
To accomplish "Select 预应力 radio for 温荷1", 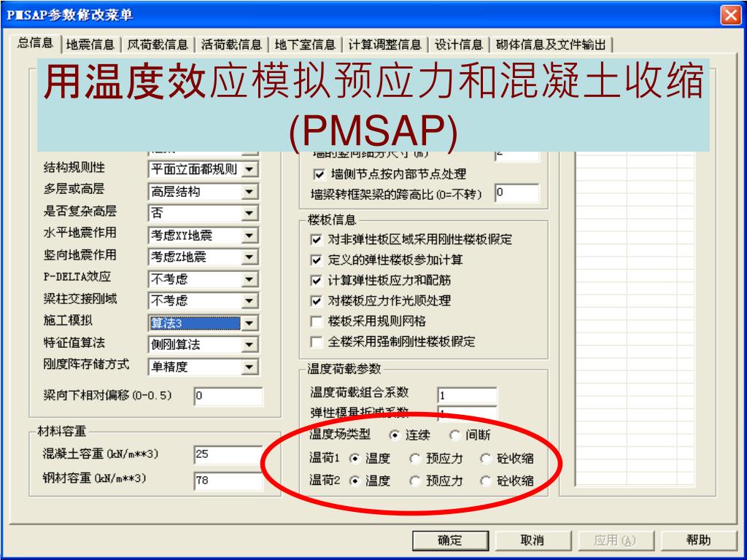I will click(415, 459).
